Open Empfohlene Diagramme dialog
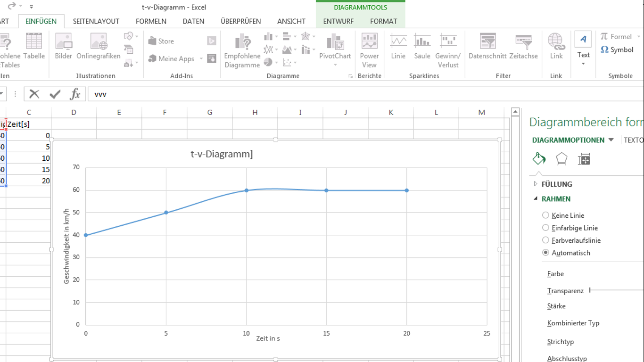 coord(242,50)
